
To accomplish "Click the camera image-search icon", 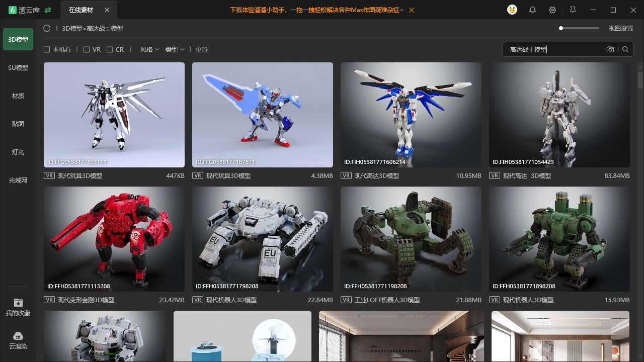I will pyautogui.click(x=610, y=49).
